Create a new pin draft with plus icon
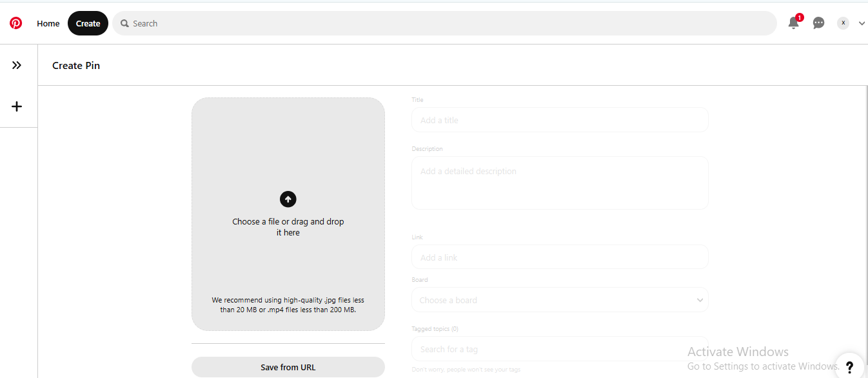Image resolution: width=868 pixels, height=378 pixels. point(17,106)
